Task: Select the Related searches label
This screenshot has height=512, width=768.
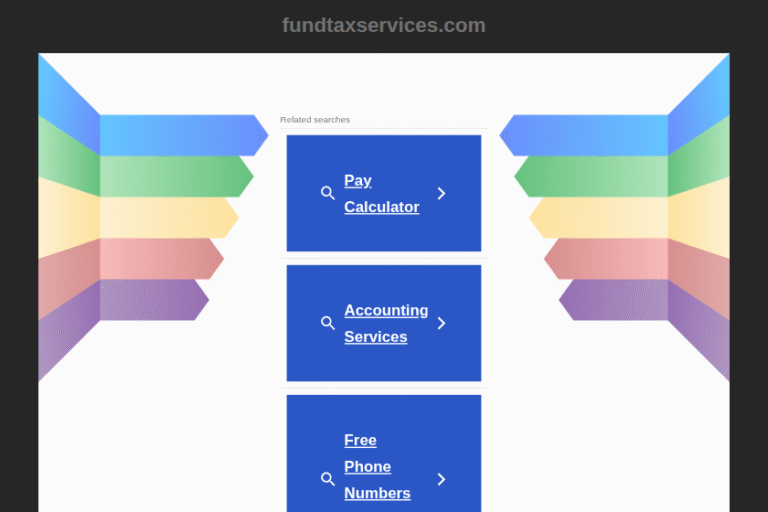Action: [x=315, y=120]
